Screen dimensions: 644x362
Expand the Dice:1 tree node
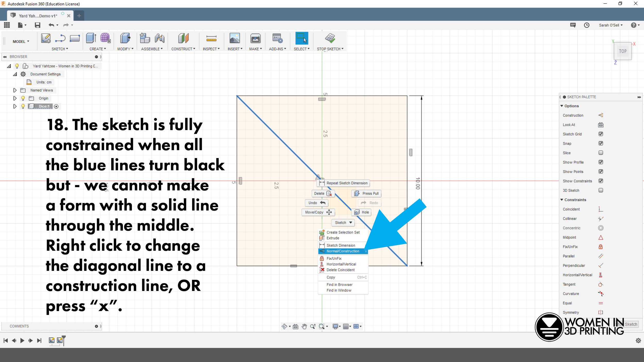(x=15, y=106)
